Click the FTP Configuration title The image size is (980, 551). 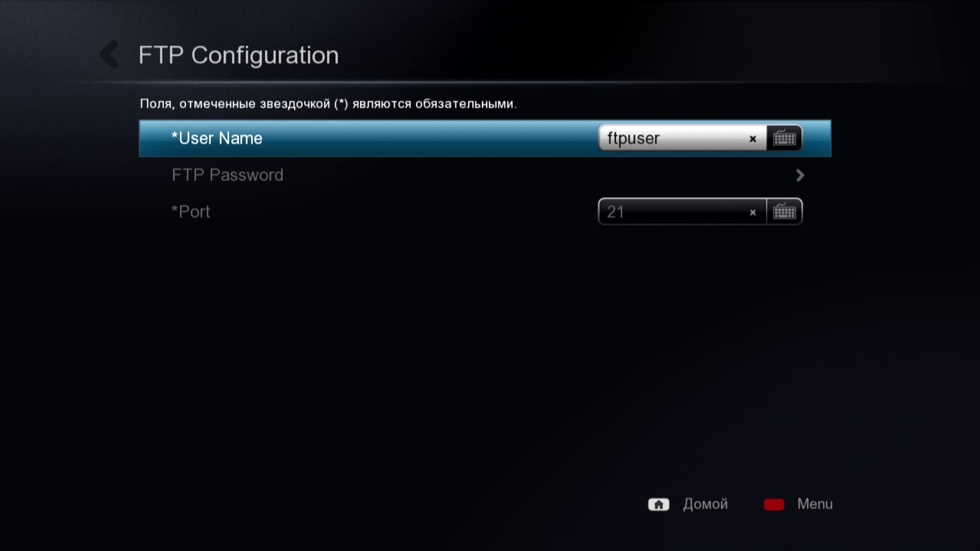pos(239,55)
